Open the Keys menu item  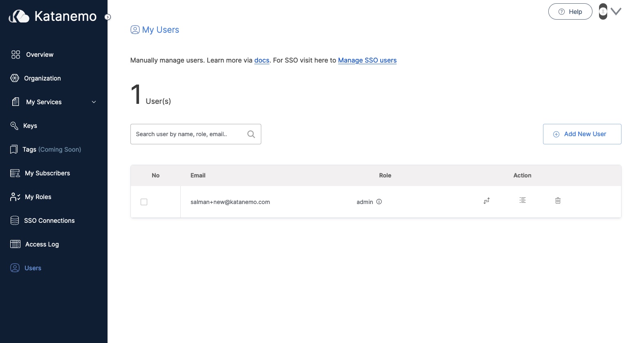pos(30,126)
